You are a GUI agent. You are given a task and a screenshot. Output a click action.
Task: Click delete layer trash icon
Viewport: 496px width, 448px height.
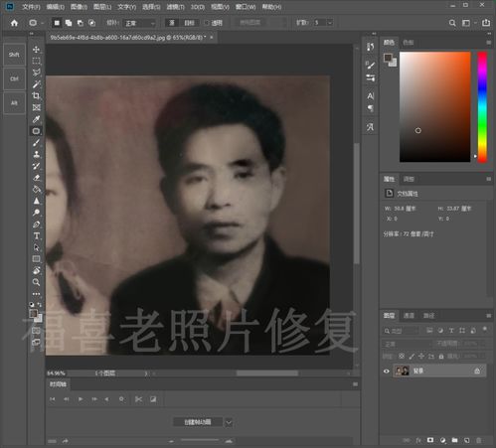478,440
